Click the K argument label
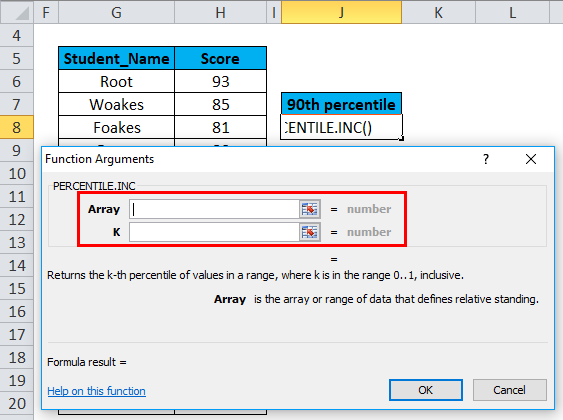The width and height of the screenshot is (563, 420). point(116,232)
